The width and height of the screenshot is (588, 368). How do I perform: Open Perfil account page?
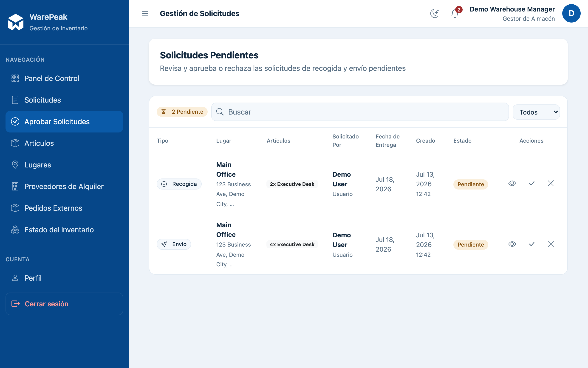pyautogui.click(x=64, y=278)
